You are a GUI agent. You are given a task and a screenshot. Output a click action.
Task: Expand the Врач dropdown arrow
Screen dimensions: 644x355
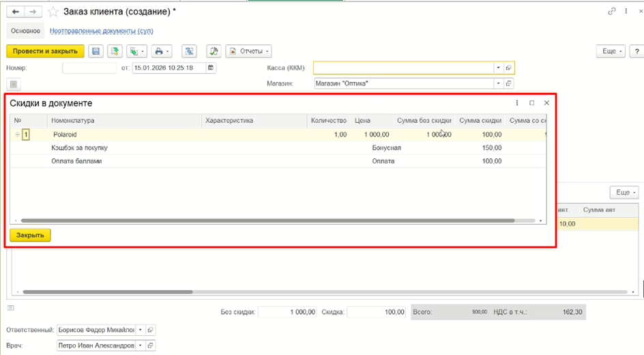(x=140, y=345)
